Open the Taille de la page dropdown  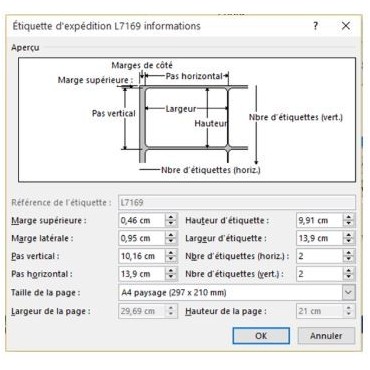348,293
